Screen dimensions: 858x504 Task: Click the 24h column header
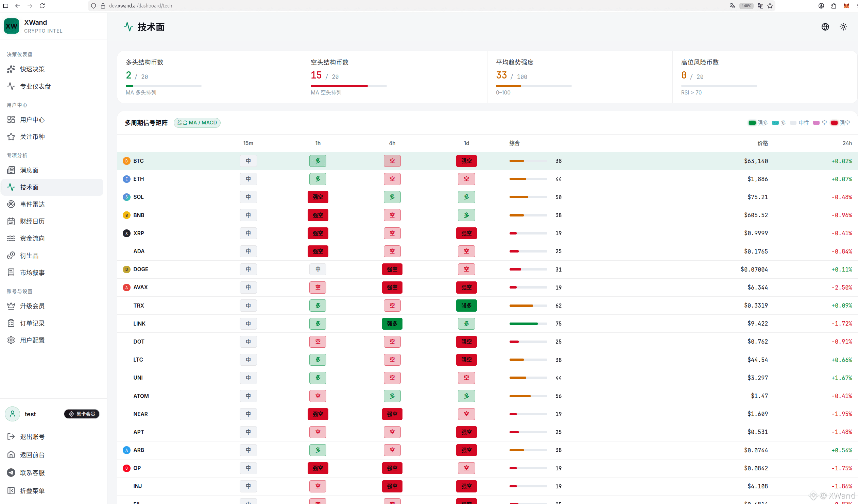click(x=847, y=143)
